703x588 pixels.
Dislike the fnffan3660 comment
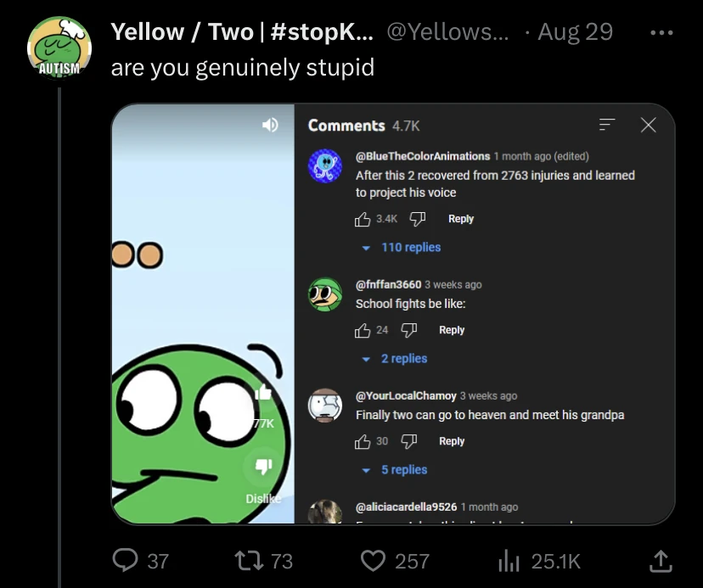(408, 330)
